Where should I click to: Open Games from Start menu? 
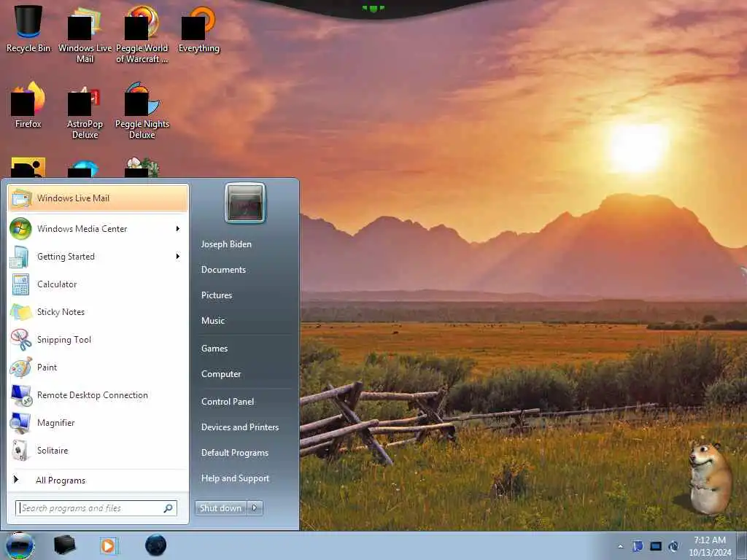click(x=214, y=349)
